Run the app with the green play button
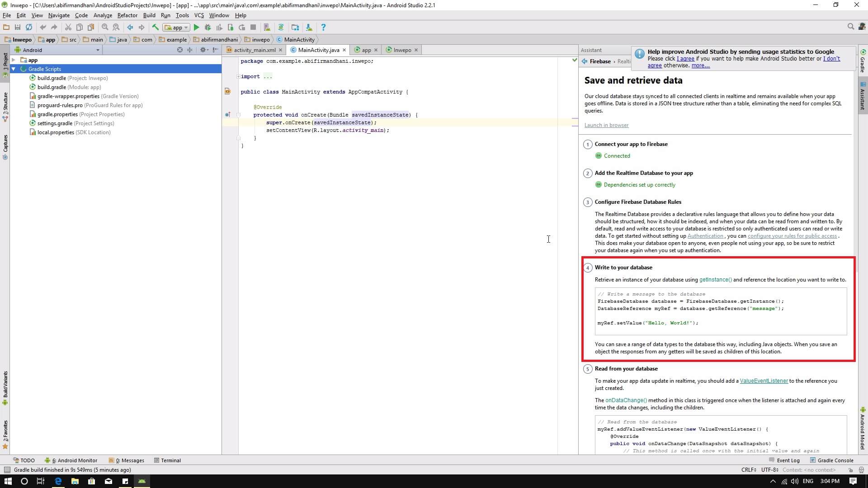Viewport: 868px width, 488px height. [x=196, y=28]
